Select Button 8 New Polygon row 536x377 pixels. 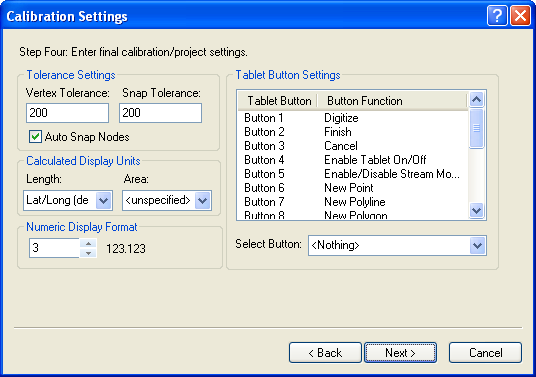click(x=353, y=215)
